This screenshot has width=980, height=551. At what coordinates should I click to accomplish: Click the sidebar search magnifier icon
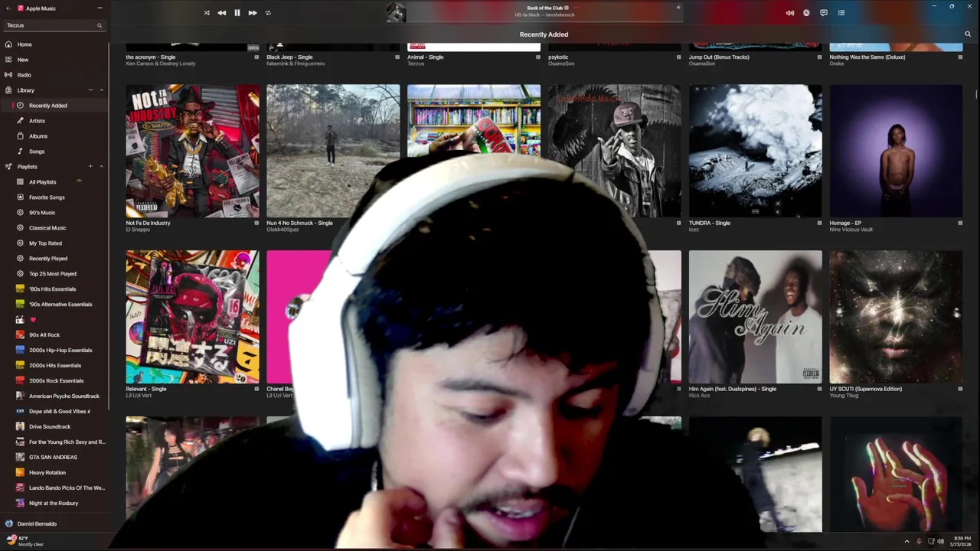tap(99, 25)
